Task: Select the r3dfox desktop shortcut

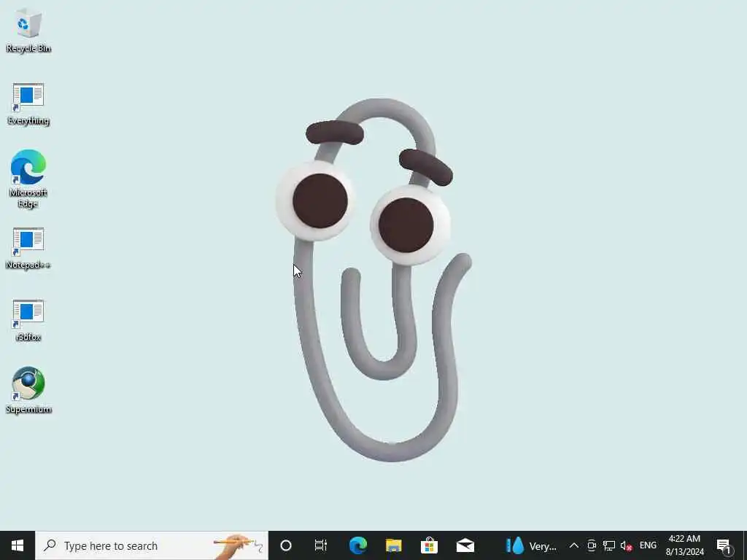Action: (x=28, y=321)
